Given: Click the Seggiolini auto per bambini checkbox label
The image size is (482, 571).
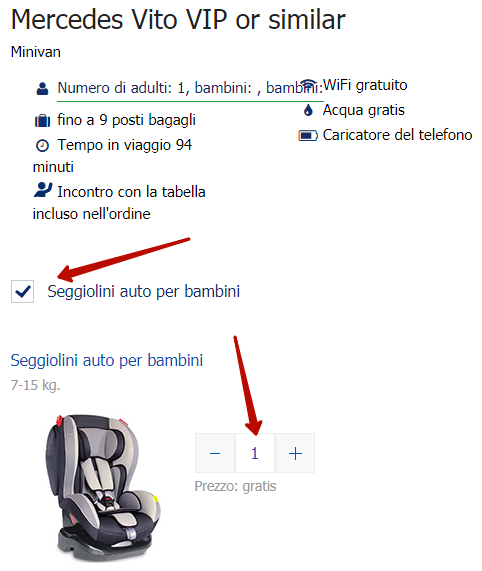Looking at the screenshot, I should pyautogui.click(x=143, y=291).
